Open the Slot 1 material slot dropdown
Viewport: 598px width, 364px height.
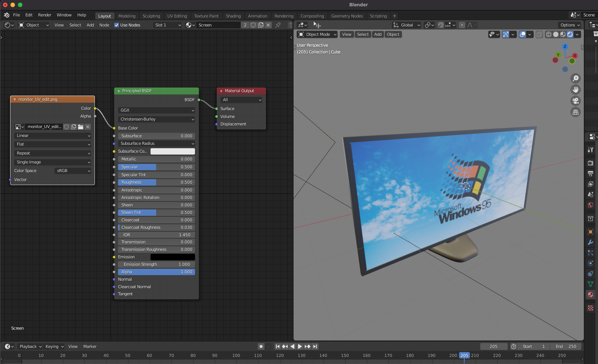[167, 25]
